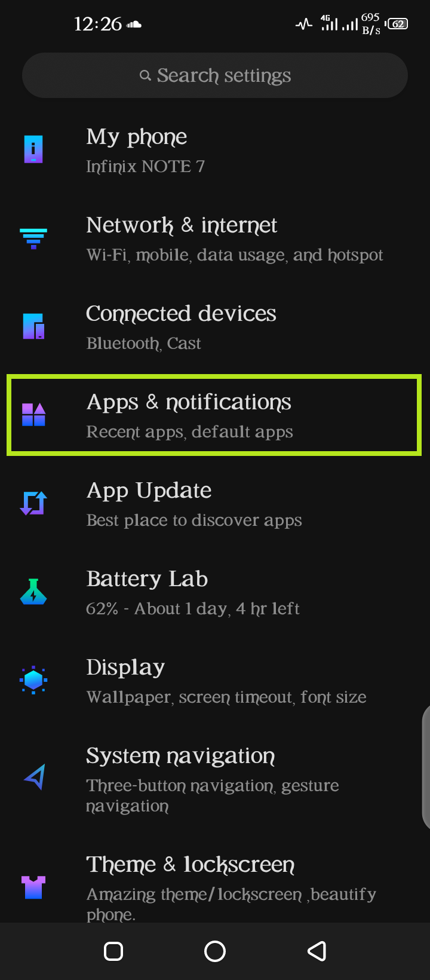
Task: Tap the System navigation arrow icon
Action: click(x=35, y=777)
